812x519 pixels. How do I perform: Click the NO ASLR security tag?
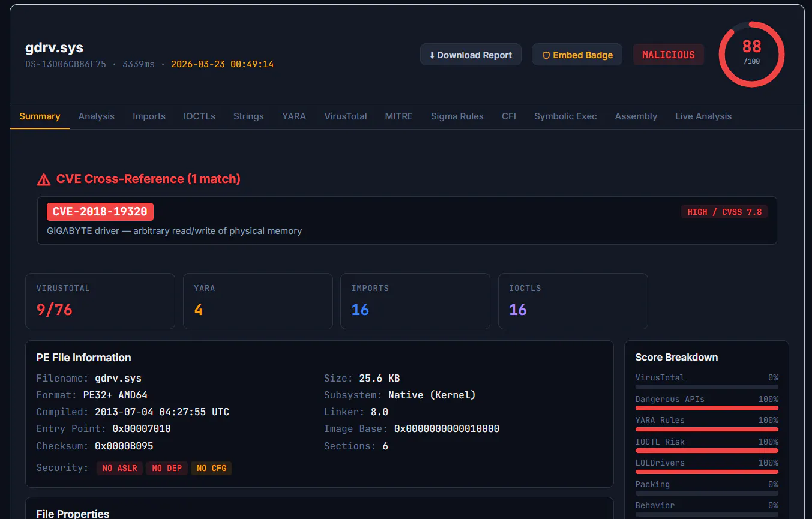(x=120, y=468)
